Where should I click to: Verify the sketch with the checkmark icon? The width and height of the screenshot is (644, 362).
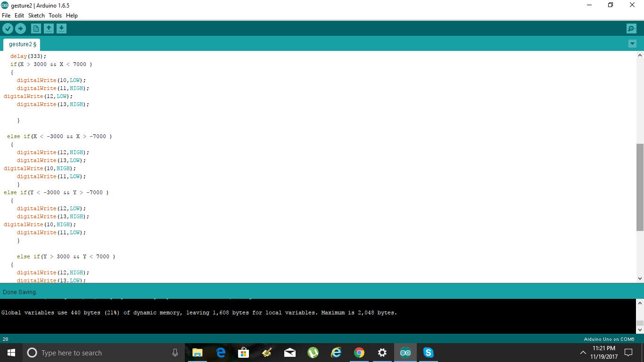[8, 28]
